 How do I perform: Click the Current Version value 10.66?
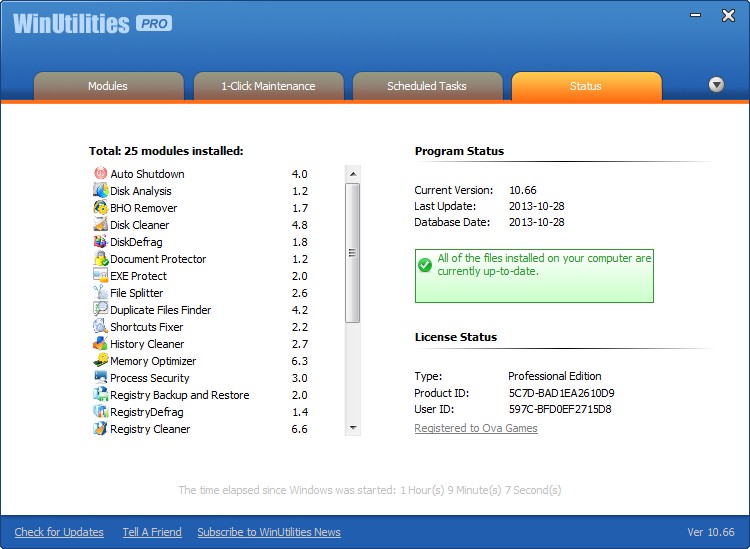point(523,190)
